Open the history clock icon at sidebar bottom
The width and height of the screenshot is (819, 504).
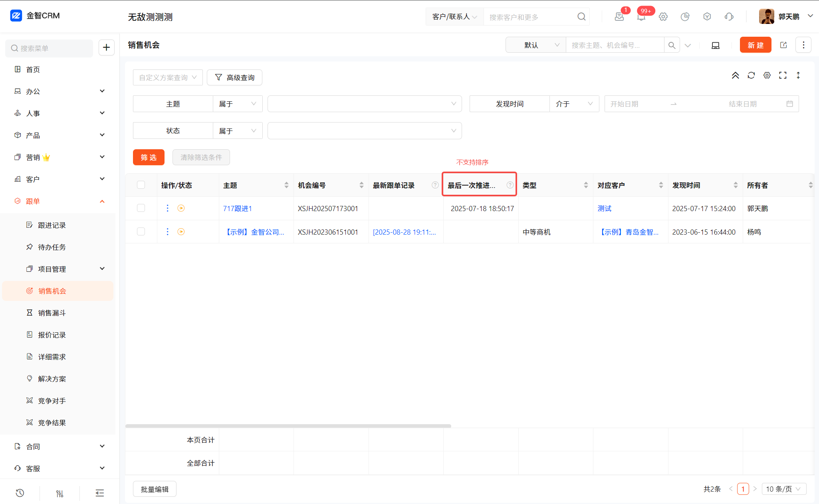point(20,493)
